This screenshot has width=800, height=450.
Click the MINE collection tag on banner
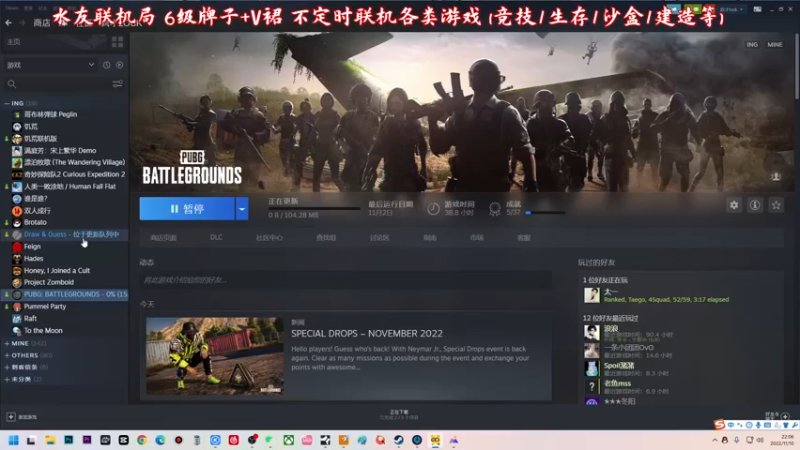pyautogui.click(x=775, y=44)
